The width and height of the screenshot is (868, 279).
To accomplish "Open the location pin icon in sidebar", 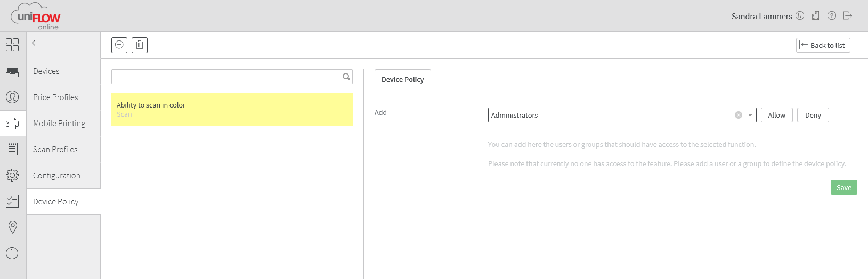I will click(x=12, y=227).
